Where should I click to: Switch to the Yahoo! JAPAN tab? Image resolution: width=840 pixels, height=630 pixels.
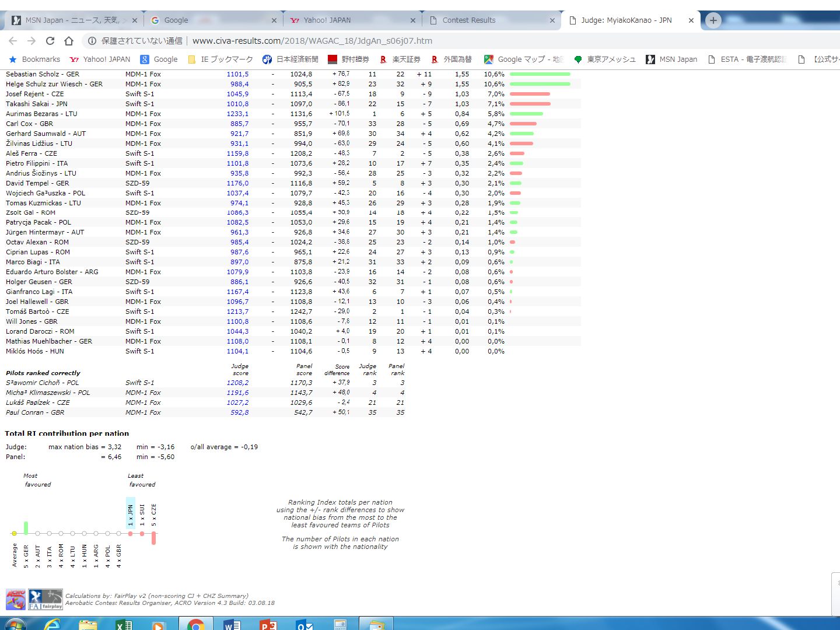[x=352, y=20]
